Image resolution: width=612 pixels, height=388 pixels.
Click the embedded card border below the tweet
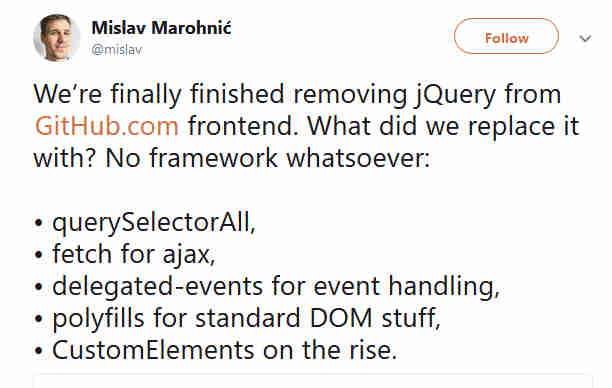(313, 381)
